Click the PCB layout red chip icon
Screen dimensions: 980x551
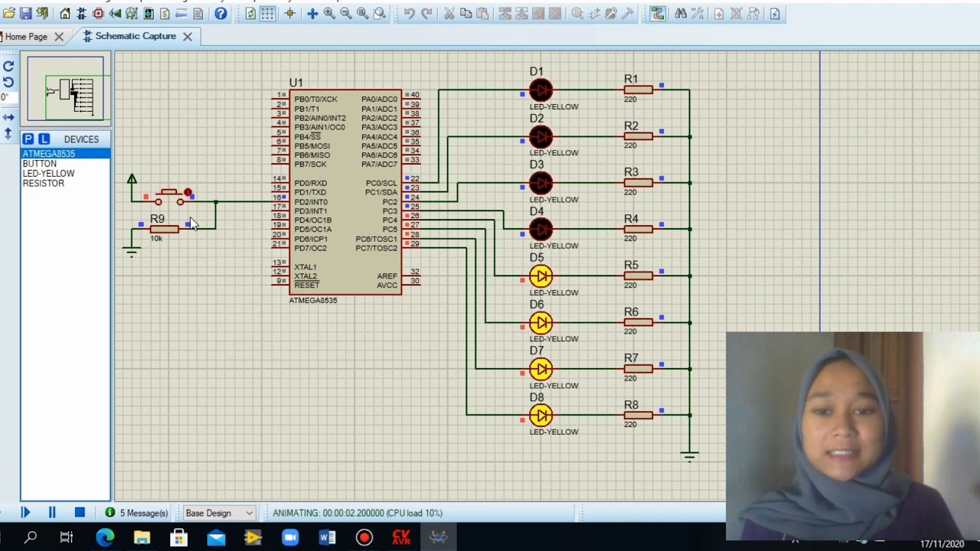[x=98, y=13]
